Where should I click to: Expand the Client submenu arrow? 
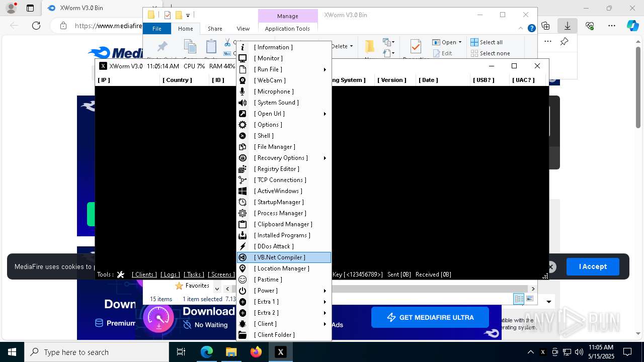point(325,324)
